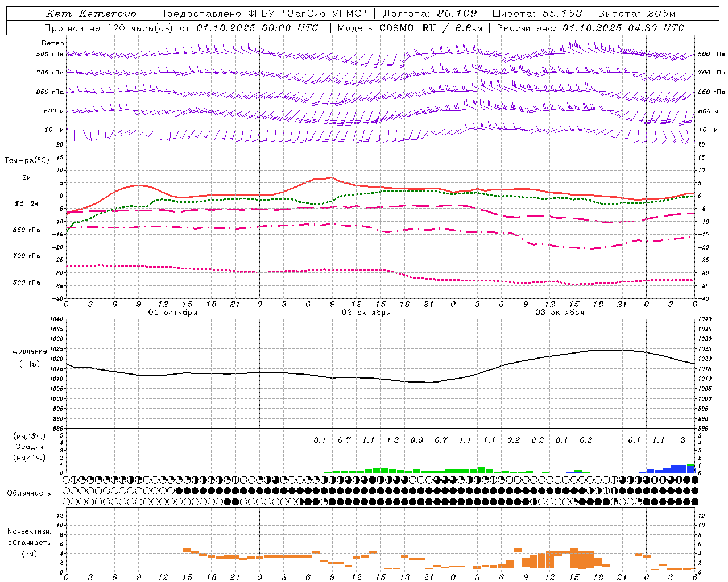Click the Тем-ра(°C) axis title
This screenshot has height=582, width=728.
[x=27, y=161]
